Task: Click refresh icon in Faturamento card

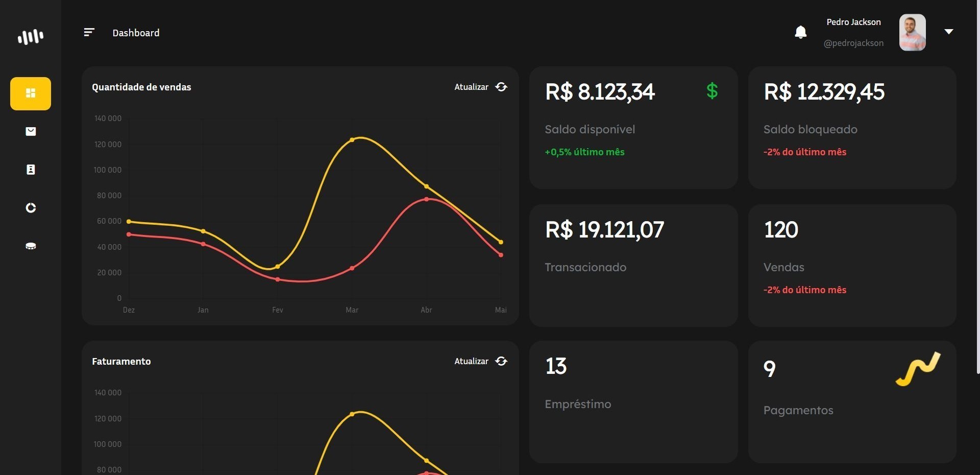Action: point(502,361)
